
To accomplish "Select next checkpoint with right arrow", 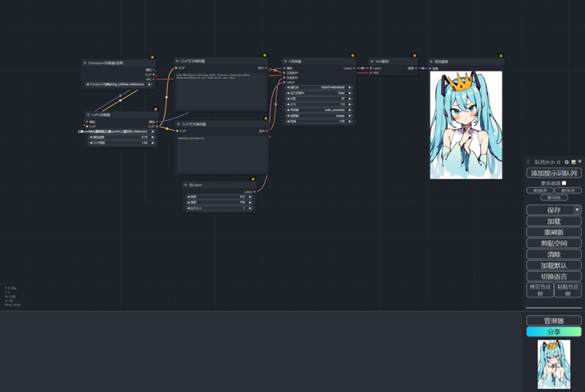I will tap(150, 84).
